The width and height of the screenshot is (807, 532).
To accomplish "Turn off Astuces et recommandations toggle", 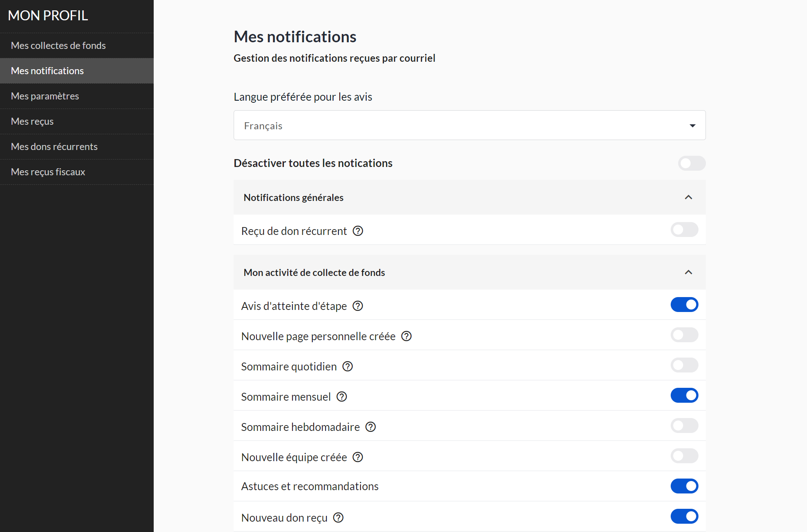I will [x=684, y=486].
